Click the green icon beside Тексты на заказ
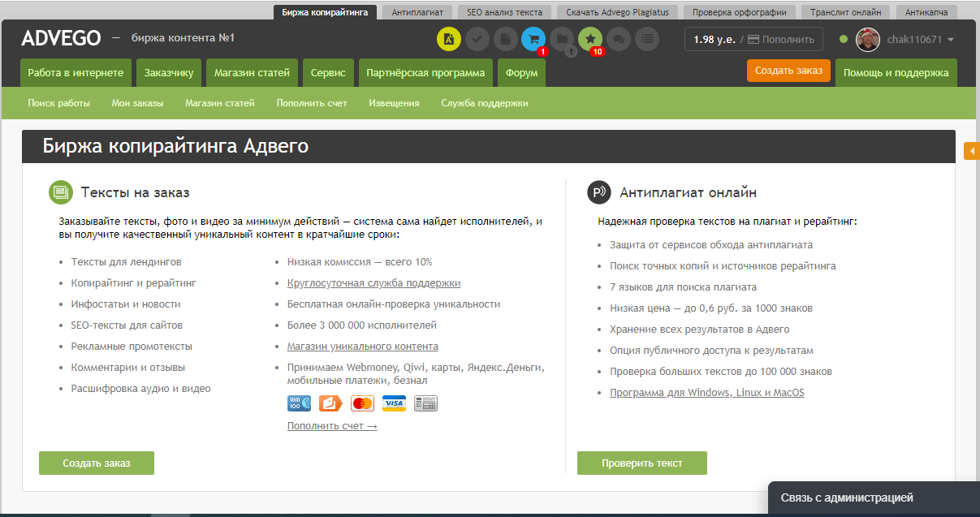 coord(60,192)
